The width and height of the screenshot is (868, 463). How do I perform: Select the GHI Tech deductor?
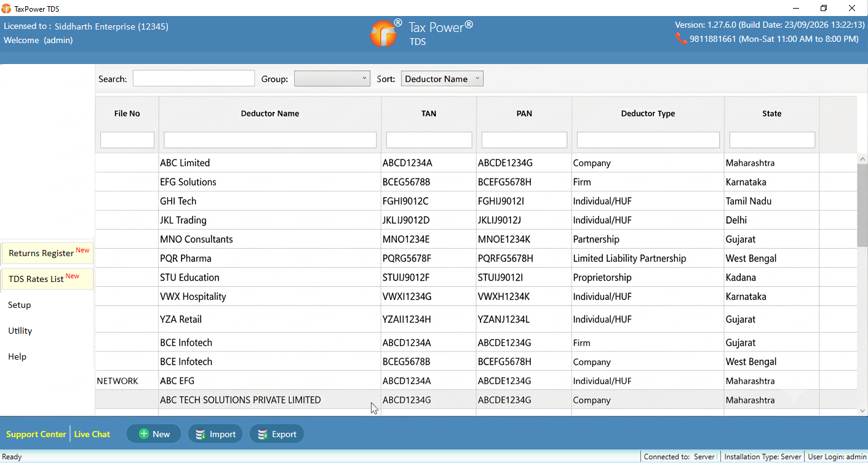[x=476, y=201]
